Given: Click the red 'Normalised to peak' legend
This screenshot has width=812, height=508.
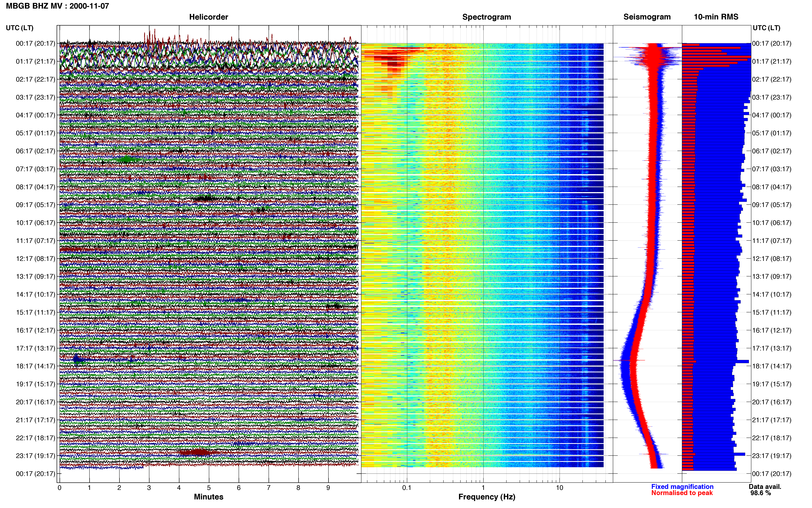Looking at the screenshot, I should 682,493.
